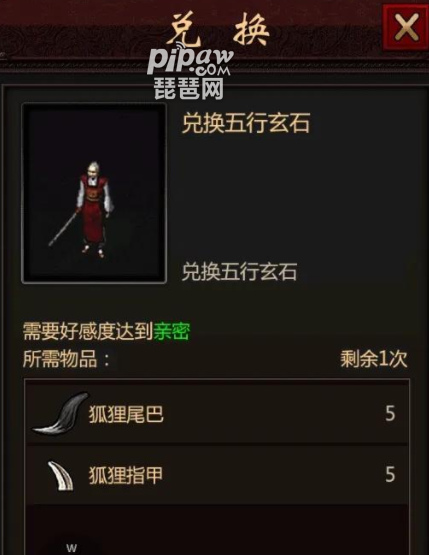Select the NPC character portrait
The image size is (429, 555).
[94, 193]
